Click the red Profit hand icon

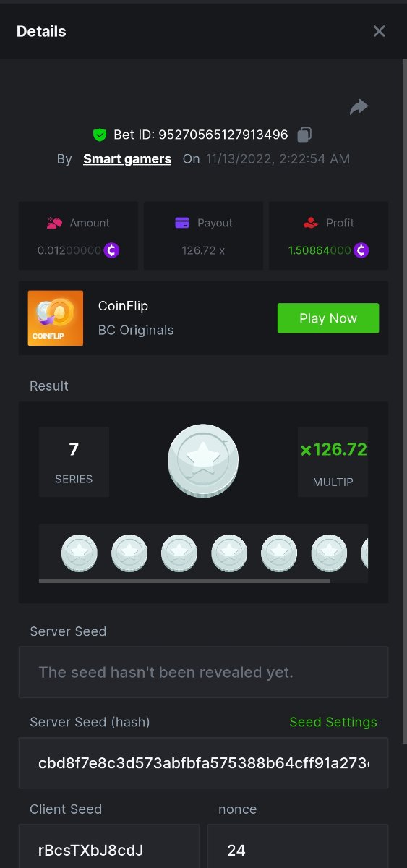click(311, 223)
